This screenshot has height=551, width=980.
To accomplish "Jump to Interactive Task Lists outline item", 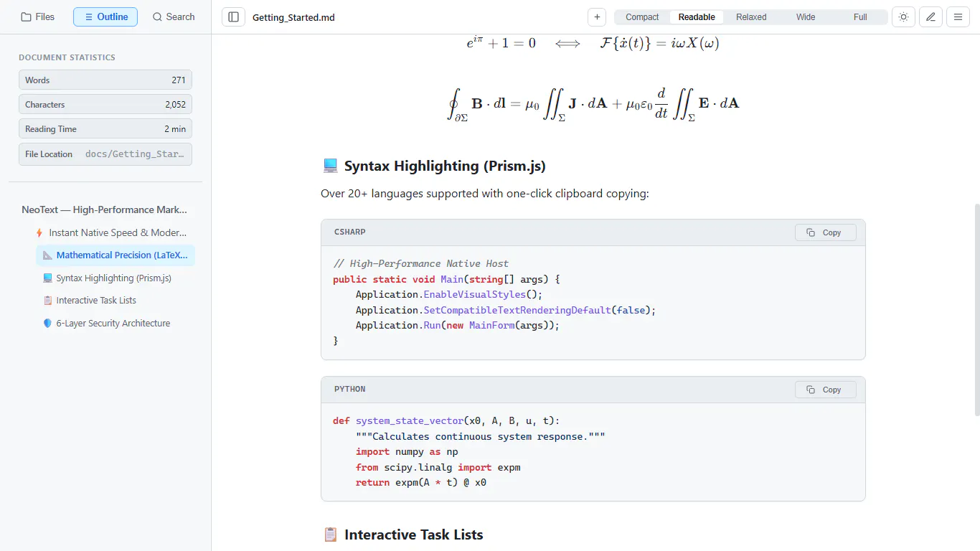I will [116, 300].
